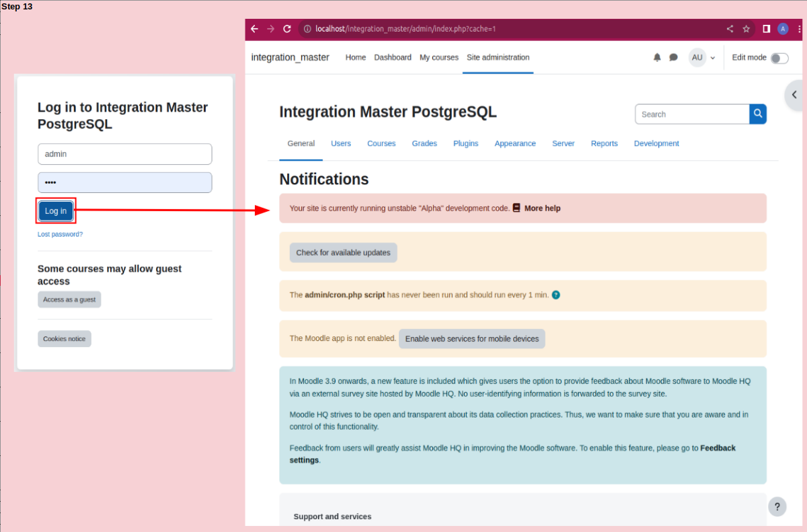Open AU user avatar menu
Viewport: 807px width, 532px height.
click(697, 58)
